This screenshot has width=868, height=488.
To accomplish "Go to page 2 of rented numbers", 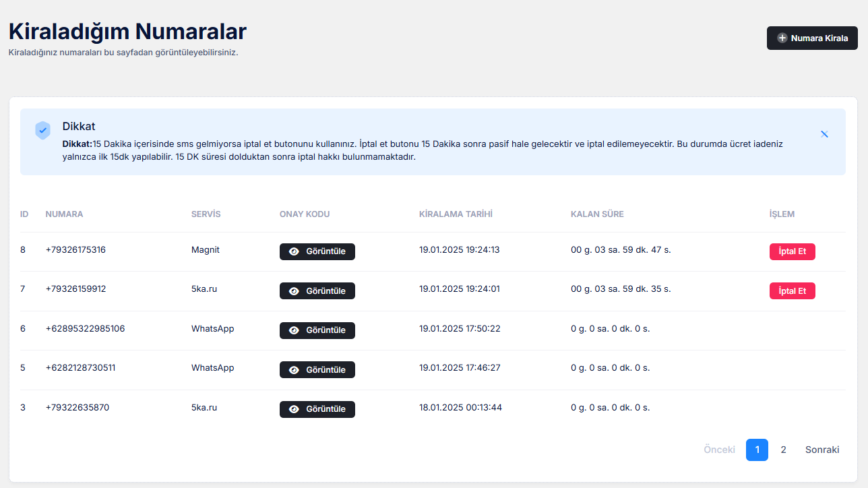I will 783,450.
